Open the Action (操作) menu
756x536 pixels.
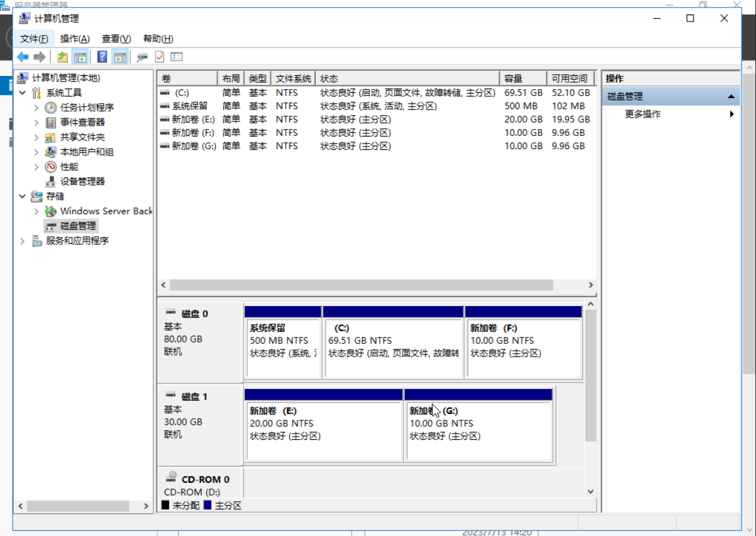tap(75, 39)
